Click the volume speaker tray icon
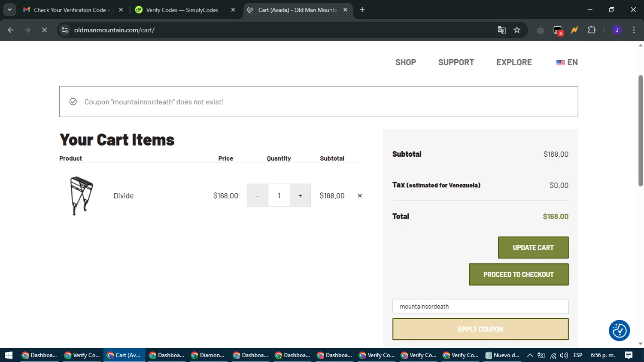644x362 pixels. pyautogui.click(x=564, y=355)
